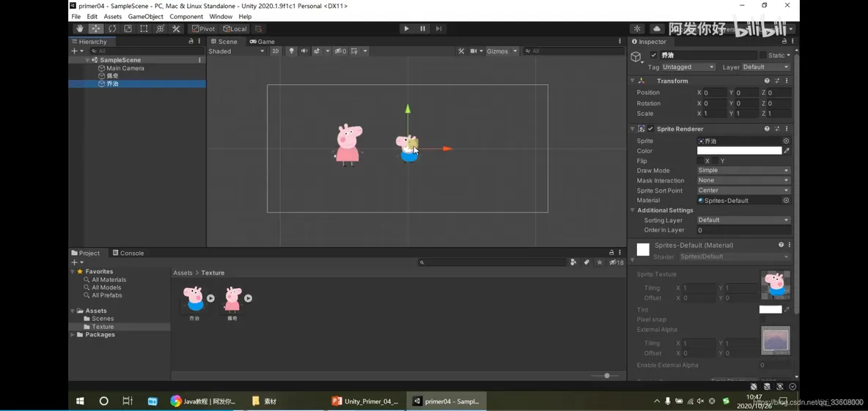The image size is (868, 411).
Task: Toggle Sprite Renderer enabled checkbox
Action: click(x=651, y=129)
